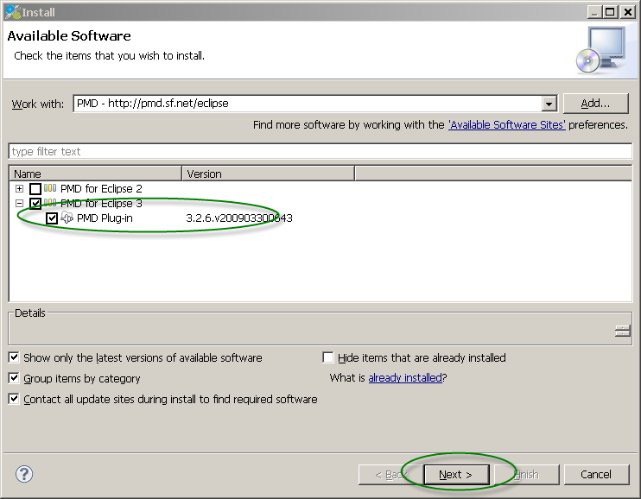
Task: Open the Work with dropdown arrow
Action: 549,104
